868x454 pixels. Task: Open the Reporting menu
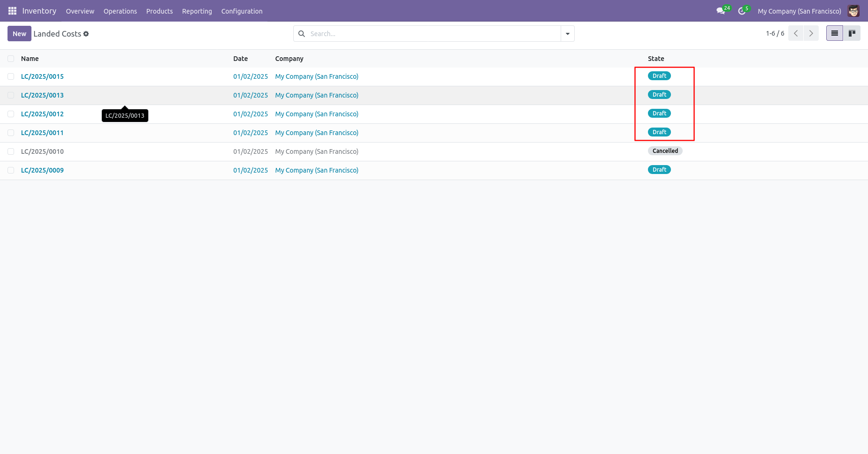(x=197, y=11)
